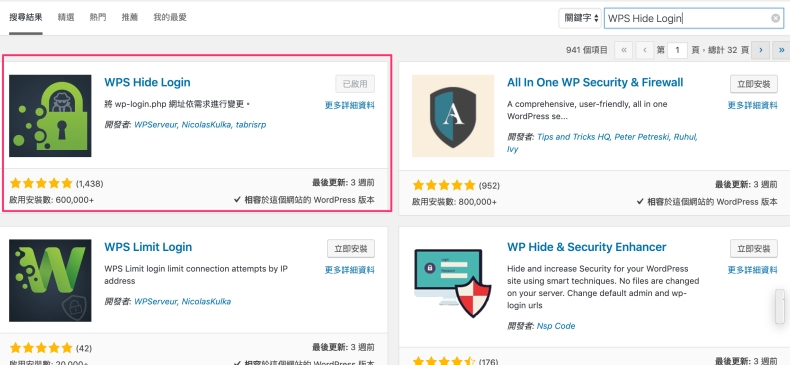Install All In One WP Security & Firewall
Viewport: 790px width, 365px height.
[x=754, y=84]
